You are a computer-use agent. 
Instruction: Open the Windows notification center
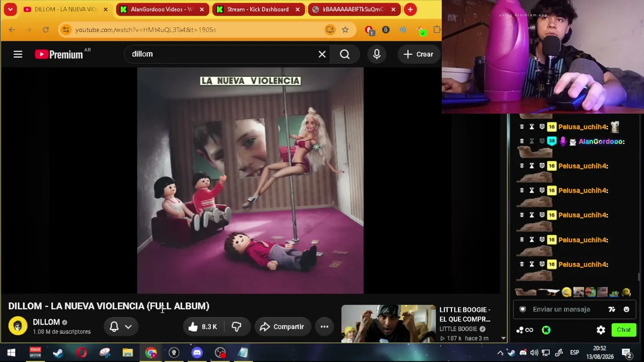pos(627,352)
